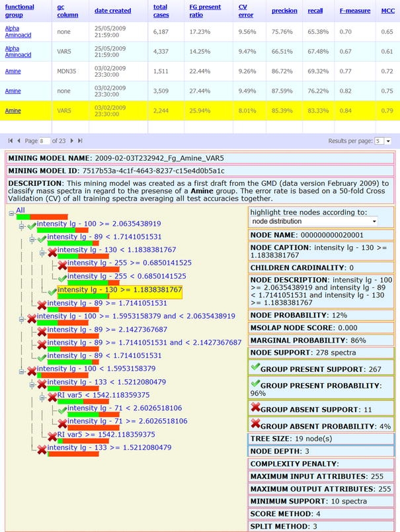Click the 2,244 total cases cell
Screen dimensions: 400x532
pos(161,111)
